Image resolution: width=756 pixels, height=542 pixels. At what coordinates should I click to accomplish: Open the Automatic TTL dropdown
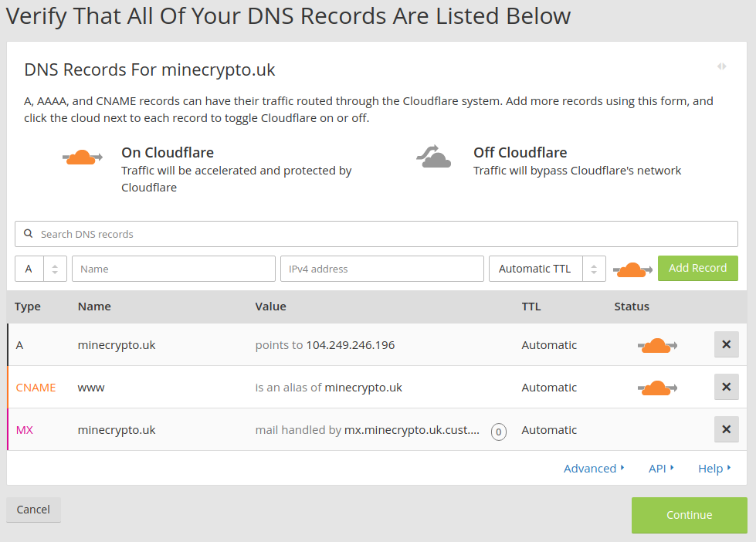point(548,269)
